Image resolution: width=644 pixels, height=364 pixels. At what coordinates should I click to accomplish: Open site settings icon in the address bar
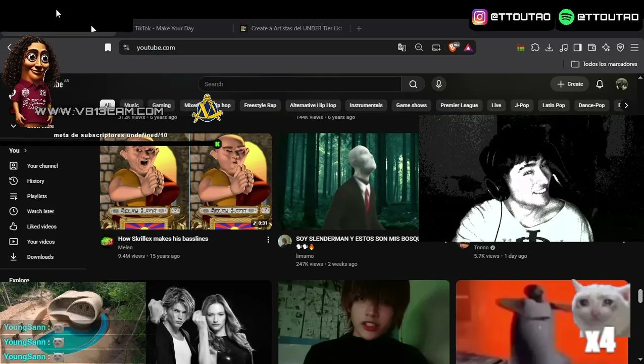(x=126, y=48)
